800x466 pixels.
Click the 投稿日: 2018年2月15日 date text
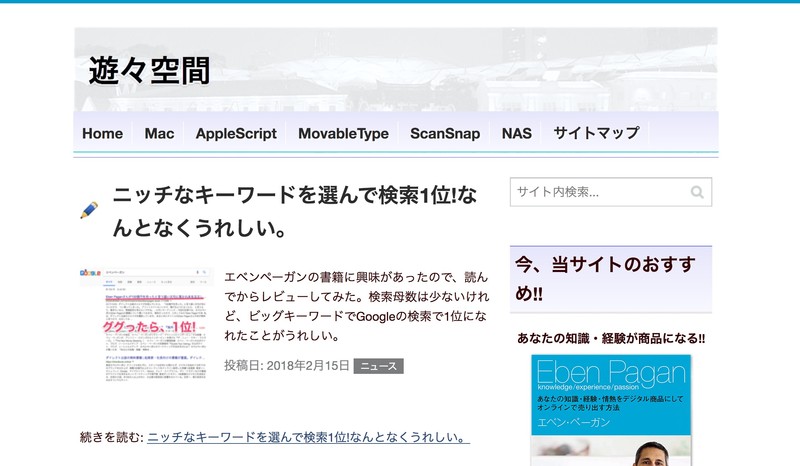[x=287, y=365]
